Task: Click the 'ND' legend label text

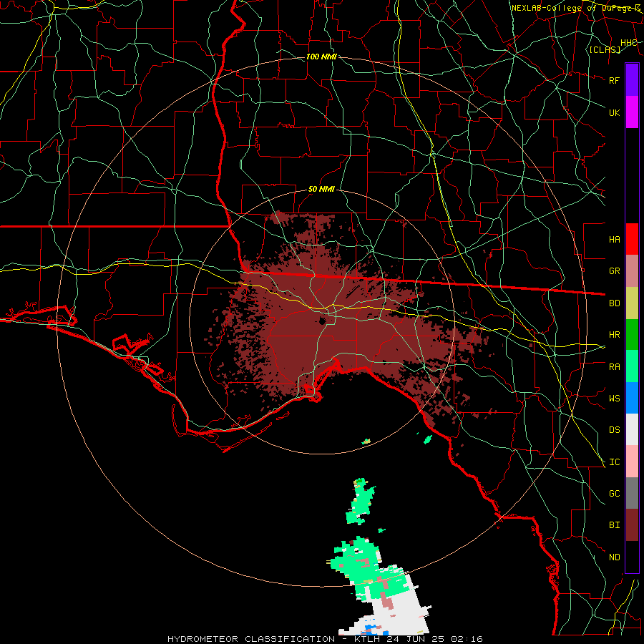Action: coord(614,557)
